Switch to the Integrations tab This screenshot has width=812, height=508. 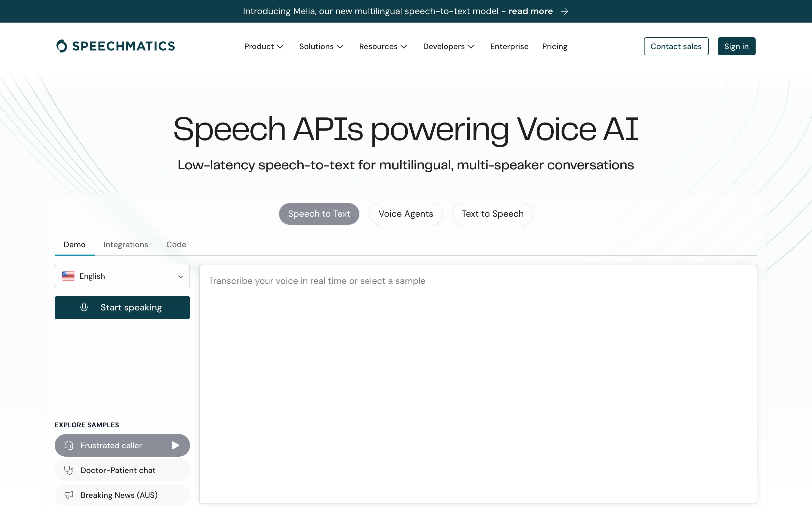125,245
